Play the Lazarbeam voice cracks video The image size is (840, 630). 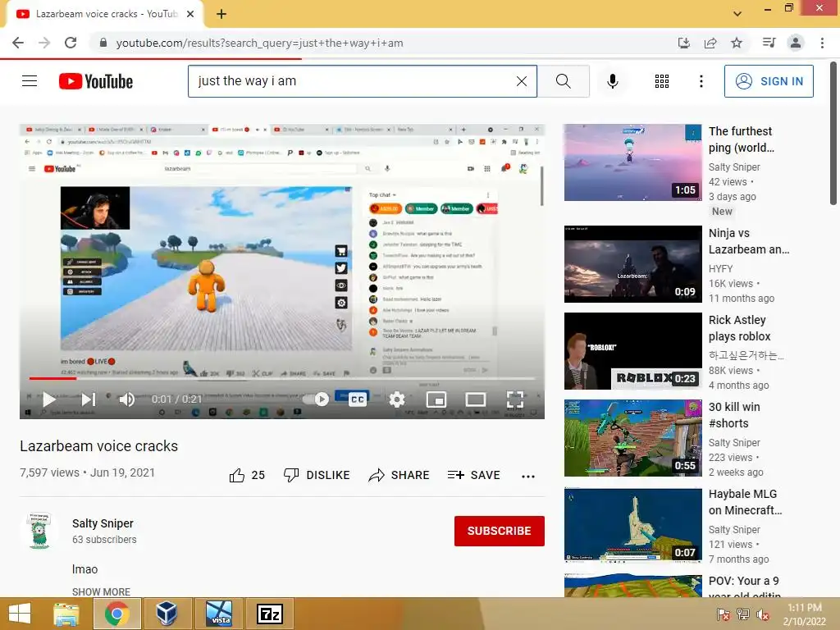click(x=48, y=399)
